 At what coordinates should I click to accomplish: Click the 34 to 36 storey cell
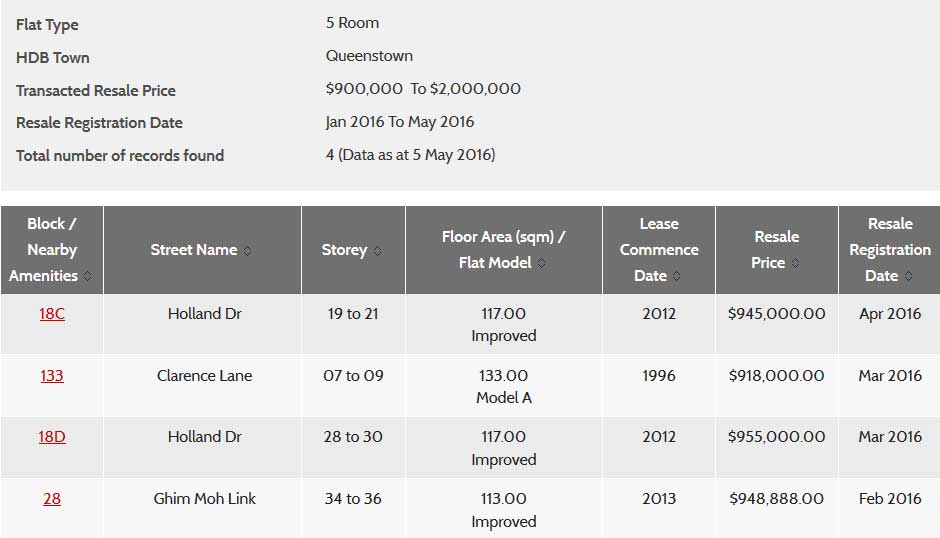coord(353,499)
